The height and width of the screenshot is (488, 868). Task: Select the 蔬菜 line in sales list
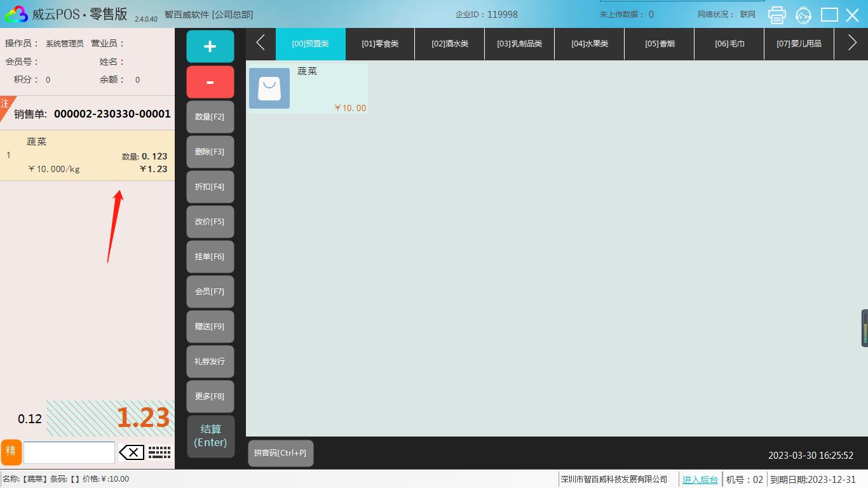(x=87, y=156)
